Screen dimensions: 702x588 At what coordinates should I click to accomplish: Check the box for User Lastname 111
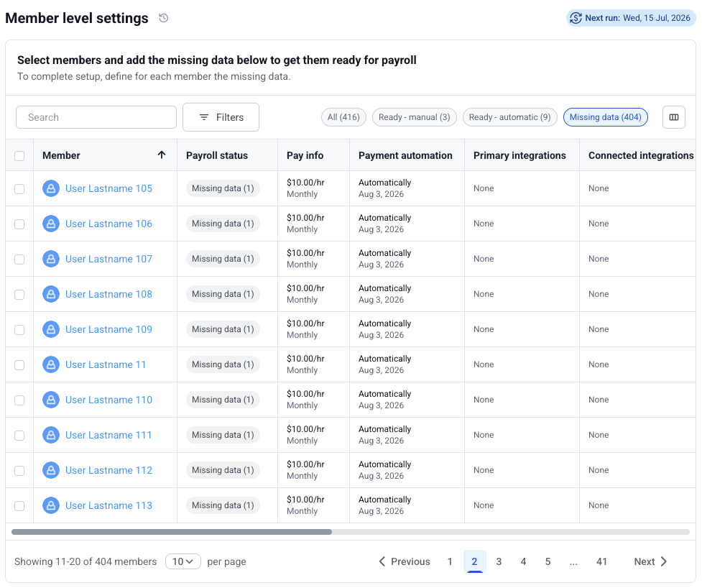pos(19,436)
